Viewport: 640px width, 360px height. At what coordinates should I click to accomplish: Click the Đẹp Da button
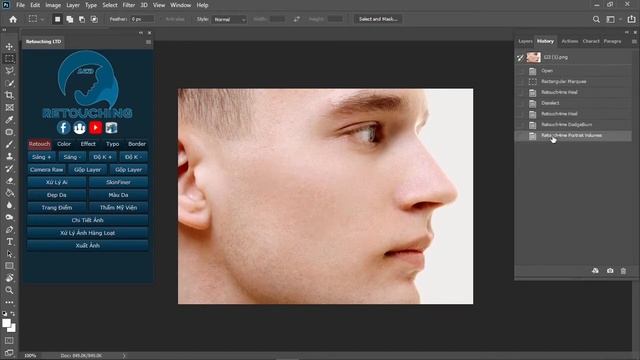[57, 195]
